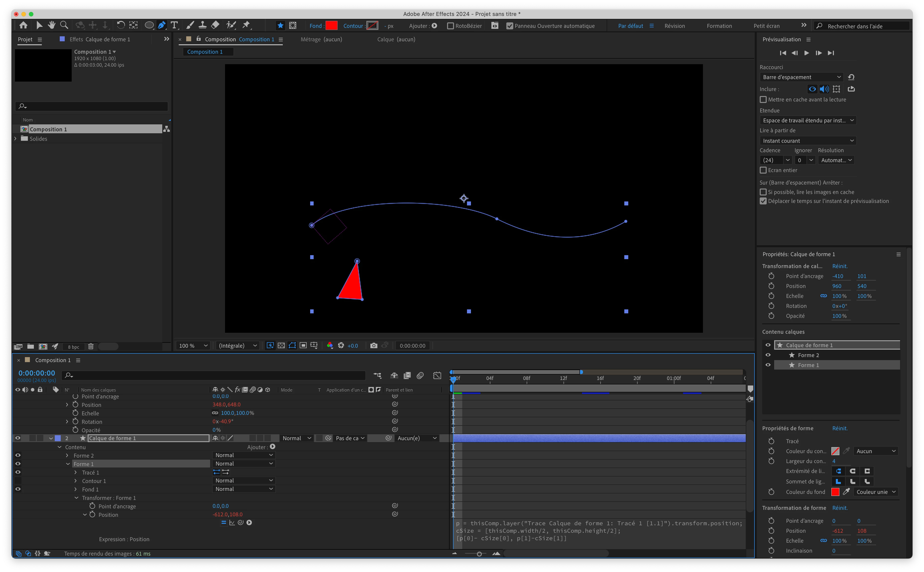The image size is (924, 572).
Task: Expand the Solides folder
Action: (x=15, y=139)
